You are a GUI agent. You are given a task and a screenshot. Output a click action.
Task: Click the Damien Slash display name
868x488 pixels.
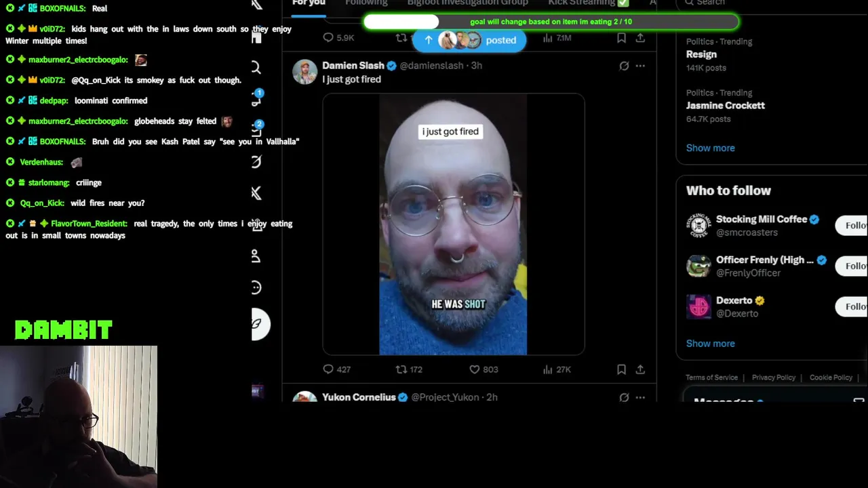pyautogui.click(x=353, y=66)
